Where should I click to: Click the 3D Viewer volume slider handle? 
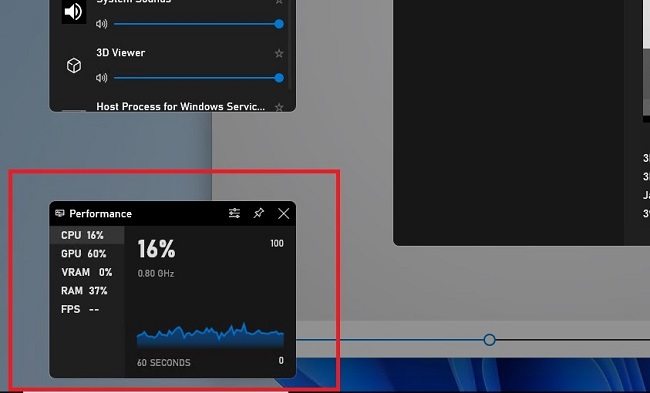(279, 78)
